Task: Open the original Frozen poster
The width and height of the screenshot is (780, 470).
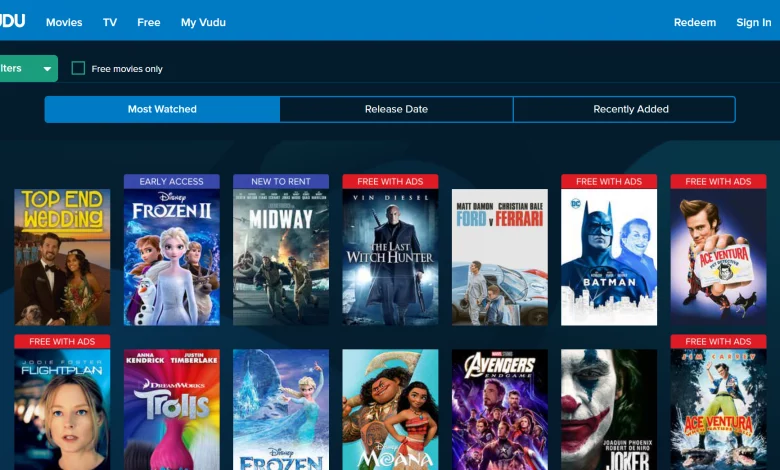Action: (281, 409)
